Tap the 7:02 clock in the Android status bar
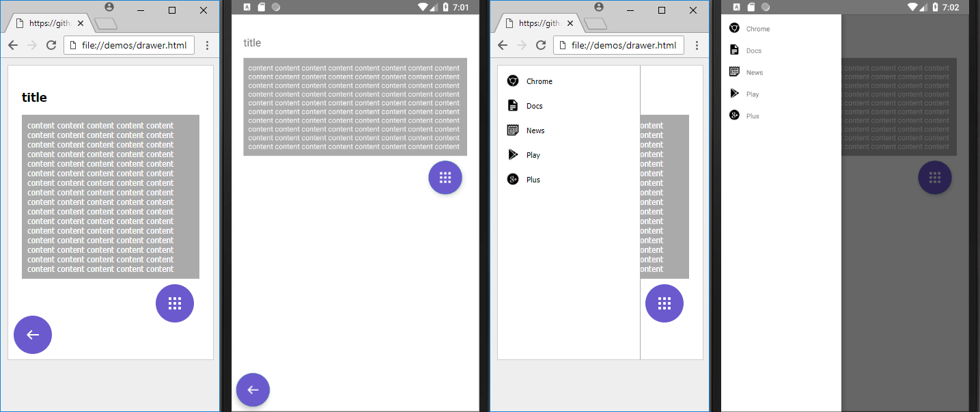 951,8
